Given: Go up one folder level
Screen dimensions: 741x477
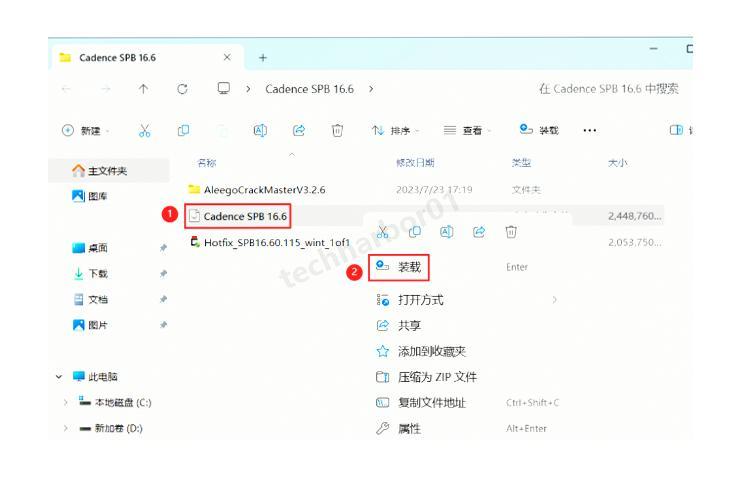Looking at the screenshot, I should coord(144,89).
